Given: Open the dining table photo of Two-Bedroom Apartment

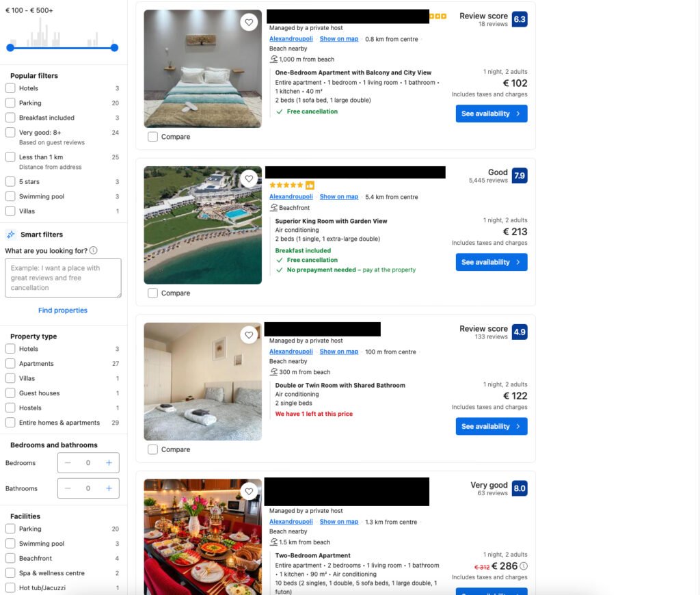Looking at the screenshot, I should point(202,537).
